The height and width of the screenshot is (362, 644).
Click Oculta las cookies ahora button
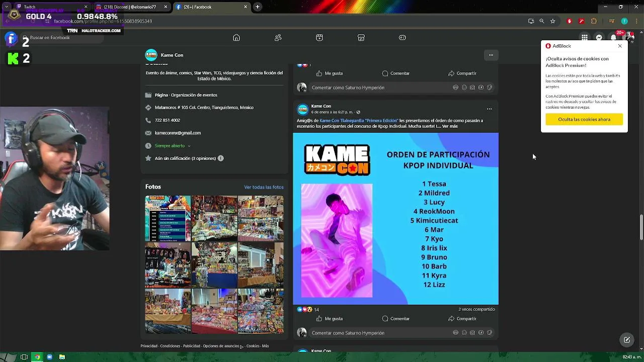point(584,119)
